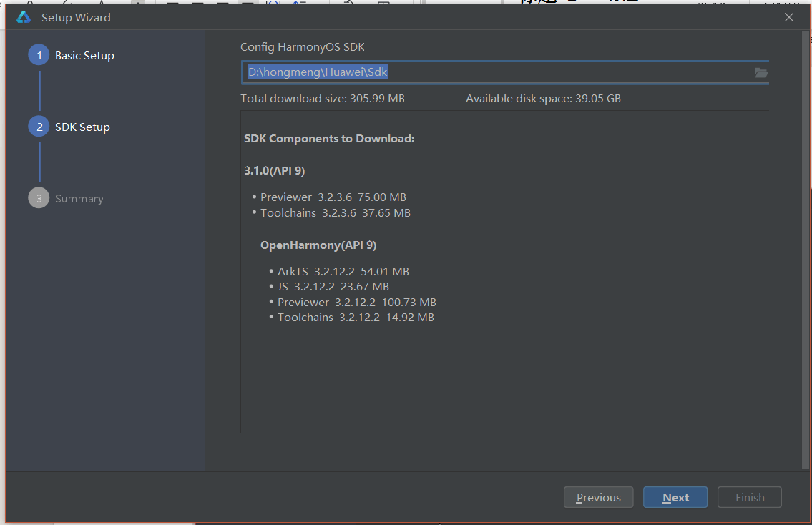Click 'Previewer 3.2.3.6 75.00 MB' entry
The width and height of the screenshot is (812, 525).
click(333, 197)
